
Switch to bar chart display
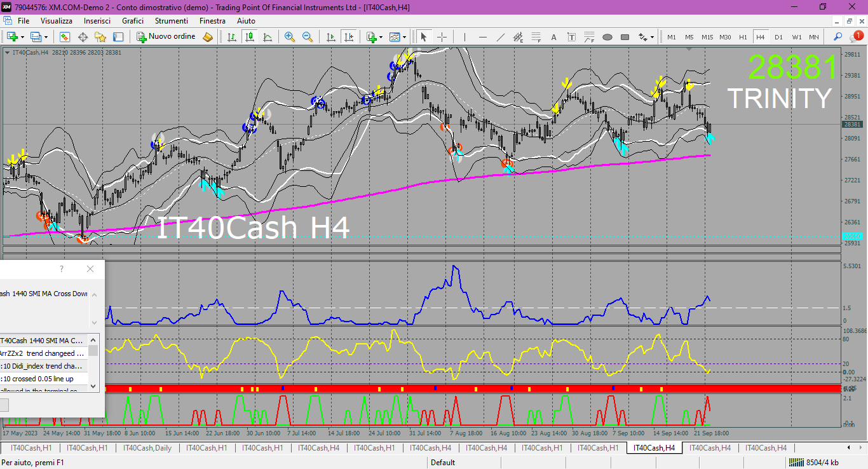click(232, 37)
